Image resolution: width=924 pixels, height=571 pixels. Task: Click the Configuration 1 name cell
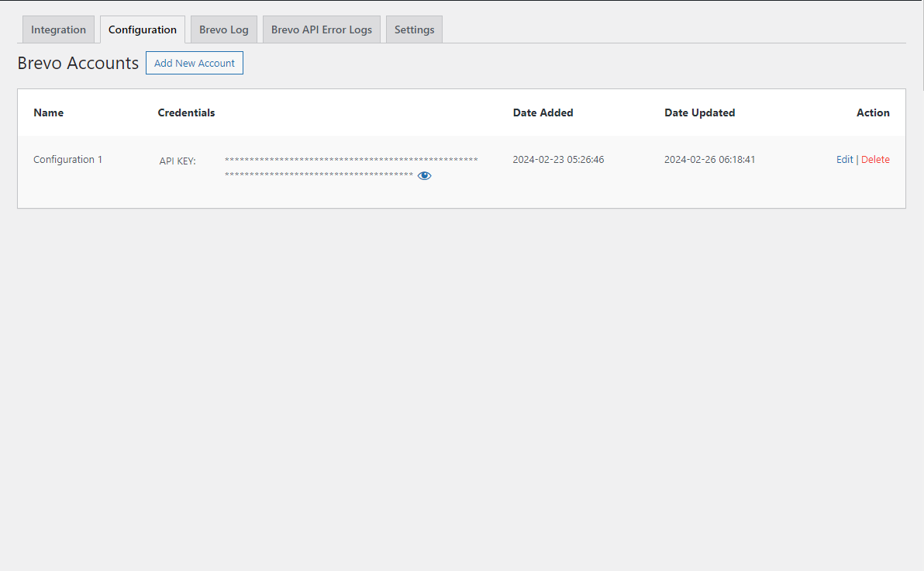click(x=67, y=159)
